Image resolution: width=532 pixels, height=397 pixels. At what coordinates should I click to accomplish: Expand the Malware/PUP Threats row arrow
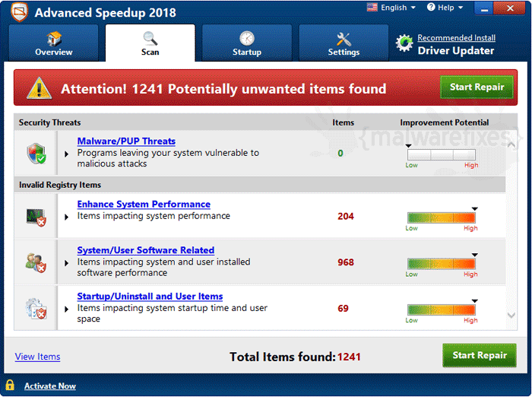click(x=67, y=154)
